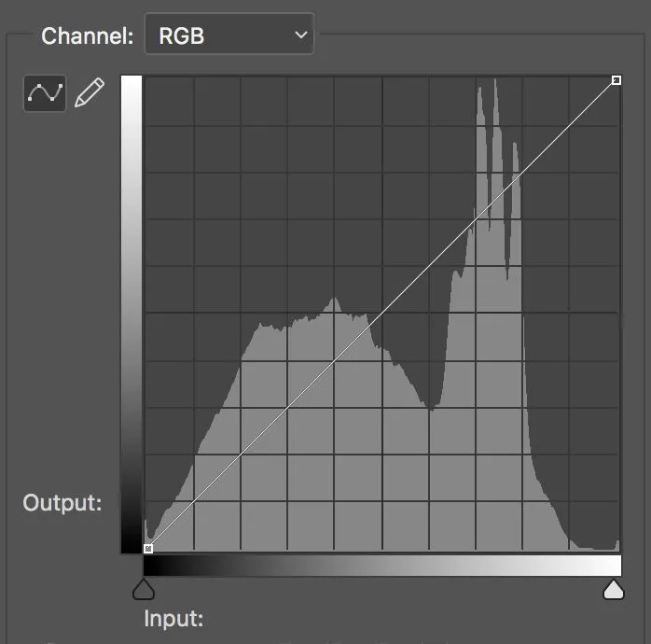Select the bottom-left curve endpoint handle

(148, 548)
